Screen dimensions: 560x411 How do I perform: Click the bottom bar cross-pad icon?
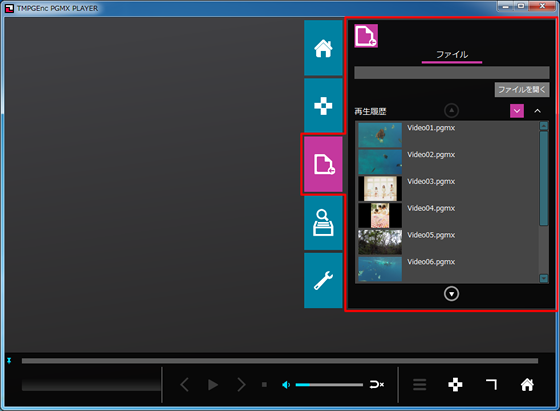pos(455,385)
